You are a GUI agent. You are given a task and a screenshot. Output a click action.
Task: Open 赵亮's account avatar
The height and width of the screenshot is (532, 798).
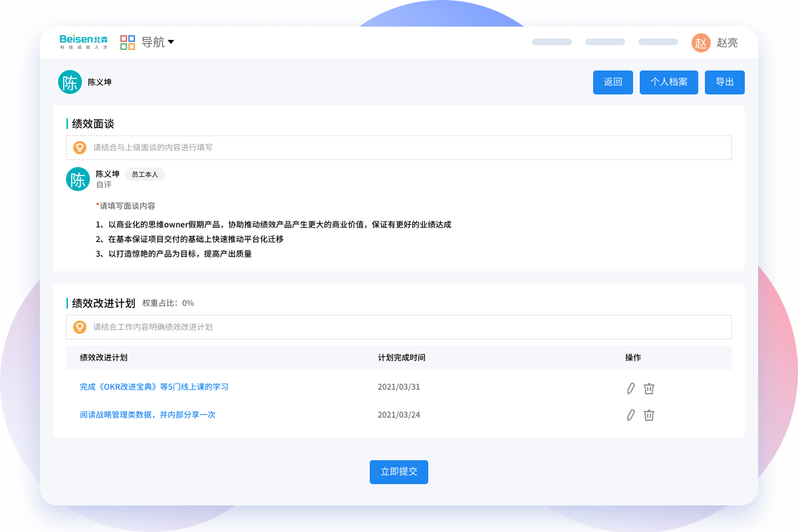click(701, 42)
